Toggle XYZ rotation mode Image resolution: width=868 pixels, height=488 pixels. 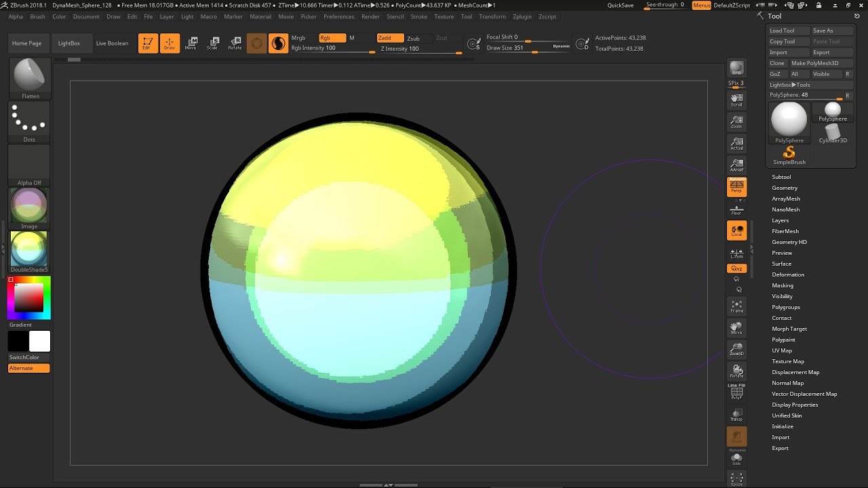pos(736,269)
